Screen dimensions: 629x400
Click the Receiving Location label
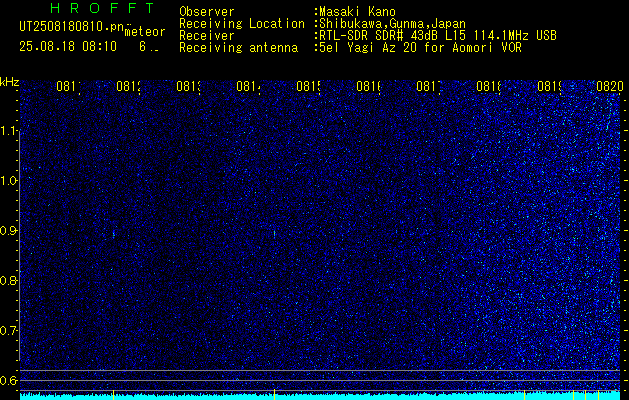(x=242, y=24)
